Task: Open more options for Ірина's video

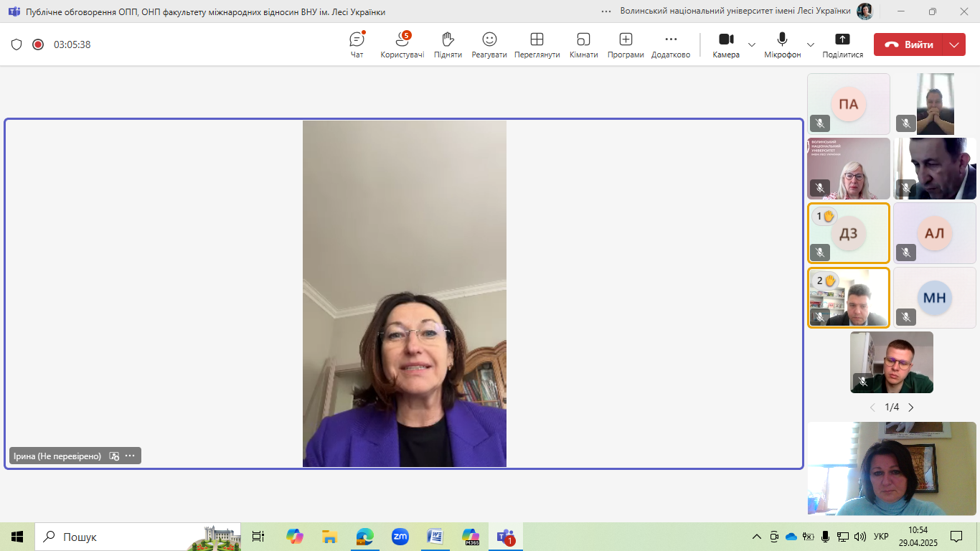Action: click(x=130, y=456)
